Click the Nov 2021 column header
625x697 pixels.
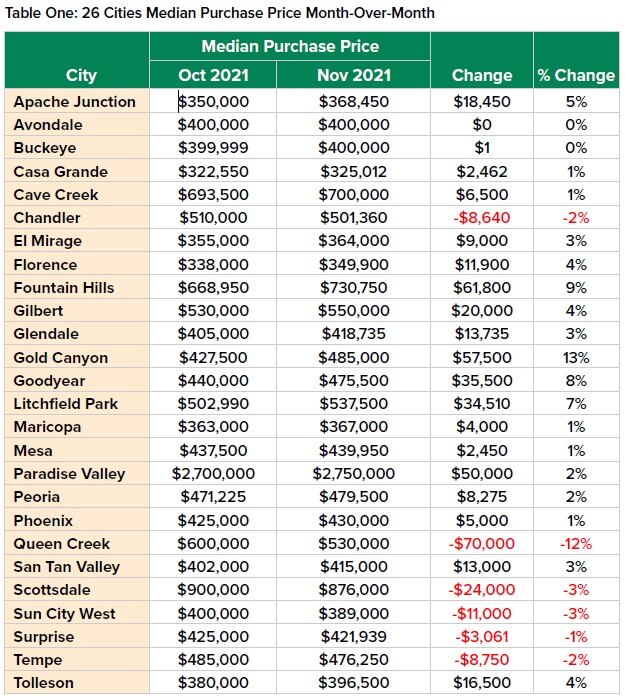coord(354,75)
